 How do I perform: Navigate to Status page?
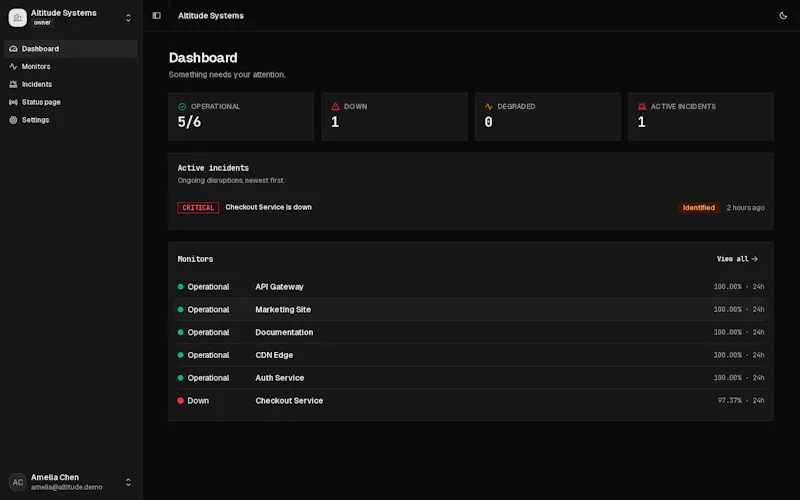[70, 102]
